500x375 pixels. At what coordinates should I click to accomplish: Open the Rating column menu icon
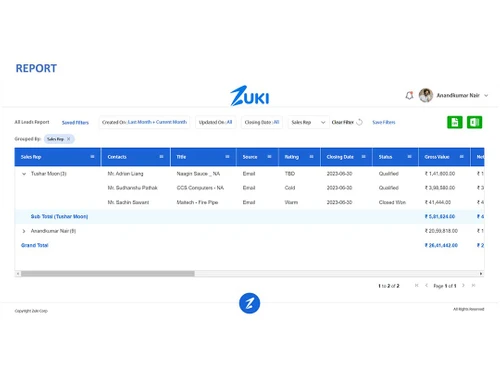311,157
